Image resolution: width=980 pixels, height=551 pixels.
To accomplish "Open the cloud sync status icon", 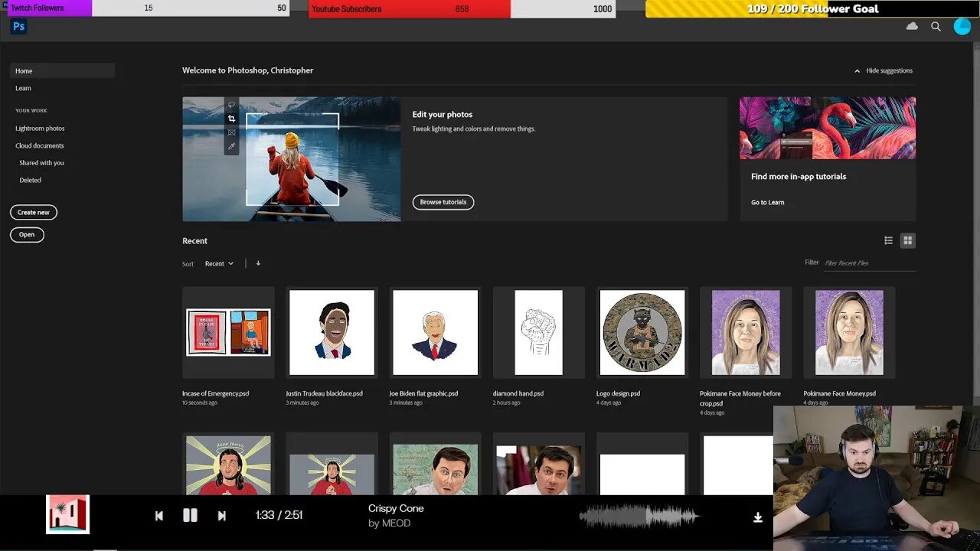I will coord(912,26).
